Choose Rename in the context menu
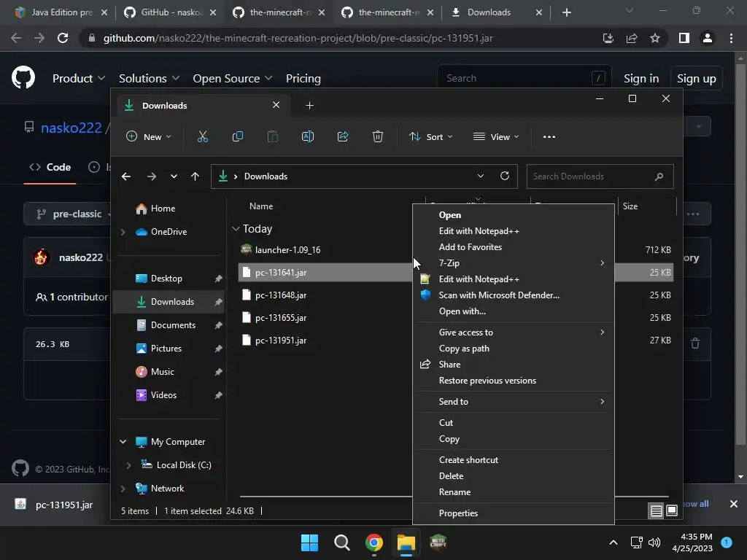This screenshot has width=747, height=560. [513, 492]
